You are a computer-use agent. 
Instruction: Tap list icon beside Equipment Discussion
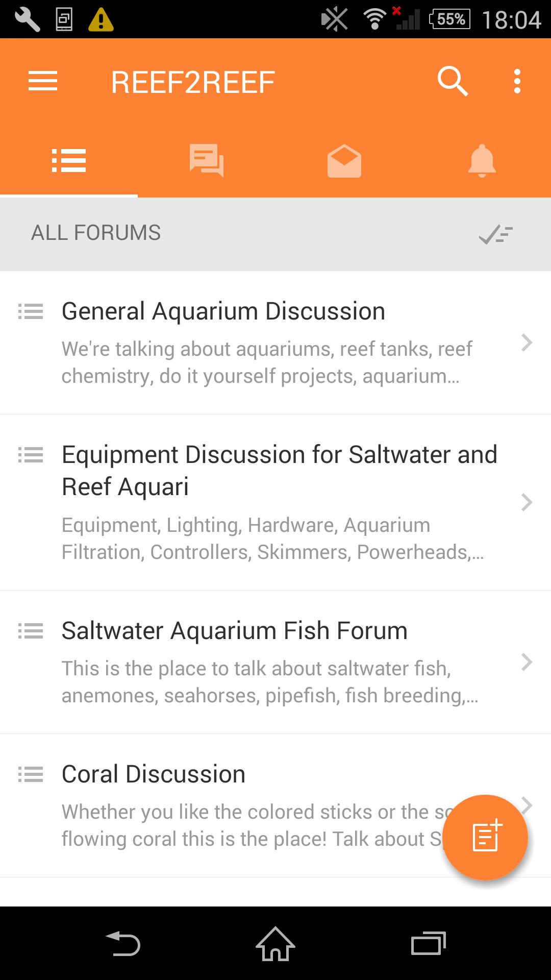click(31, 455)
